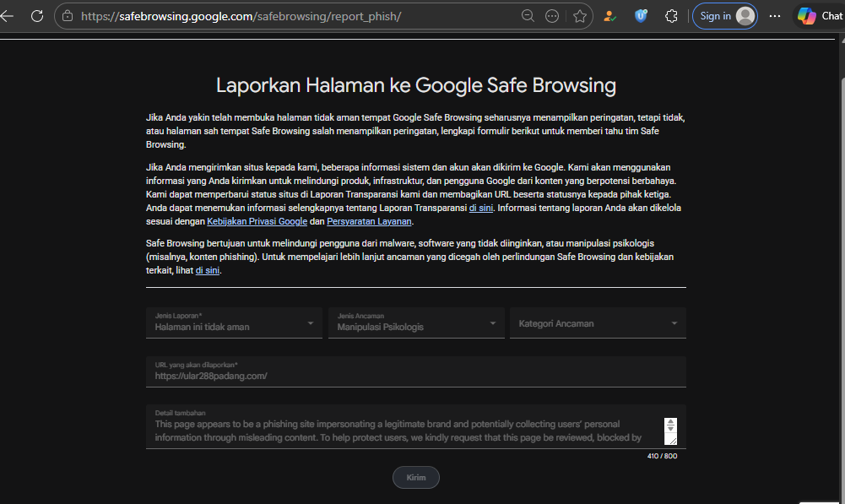The width and height of the screenshot is (845, 504).
Task: Click the '410 / 800' character counter
Action: 663,456
